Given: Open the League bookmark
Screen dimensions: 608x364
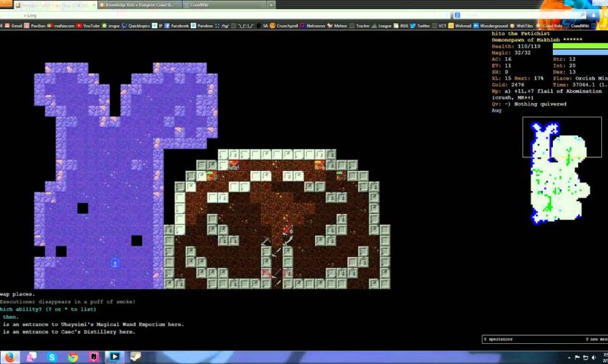Looking at the screenshot, I should tap(381, 25).
